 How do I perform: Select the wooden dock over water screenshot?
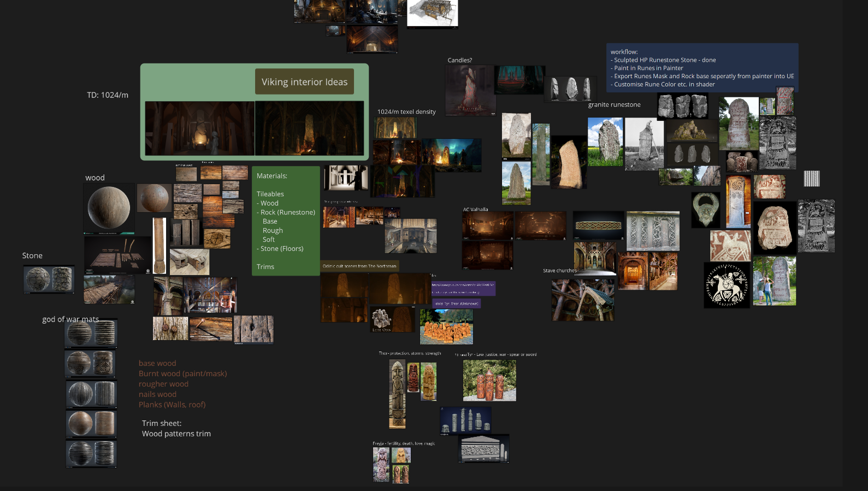pyautogui.click(x=109, y=289)
